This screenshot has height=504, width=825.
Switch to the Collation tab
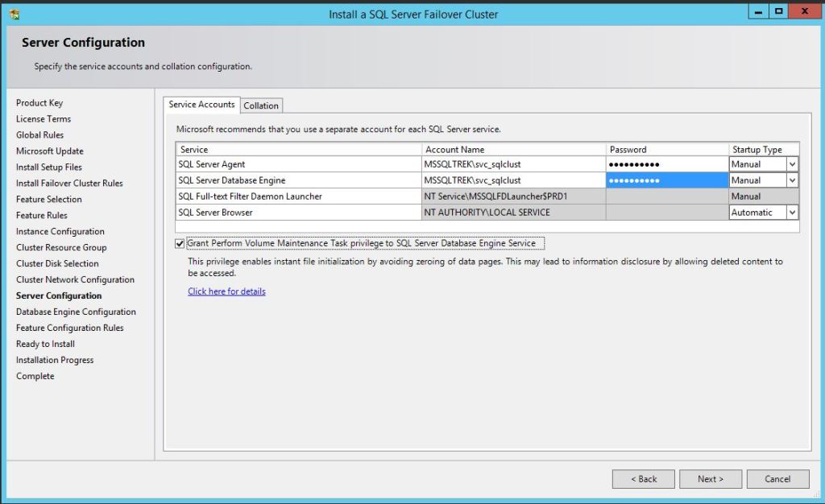tap(261, 105)
